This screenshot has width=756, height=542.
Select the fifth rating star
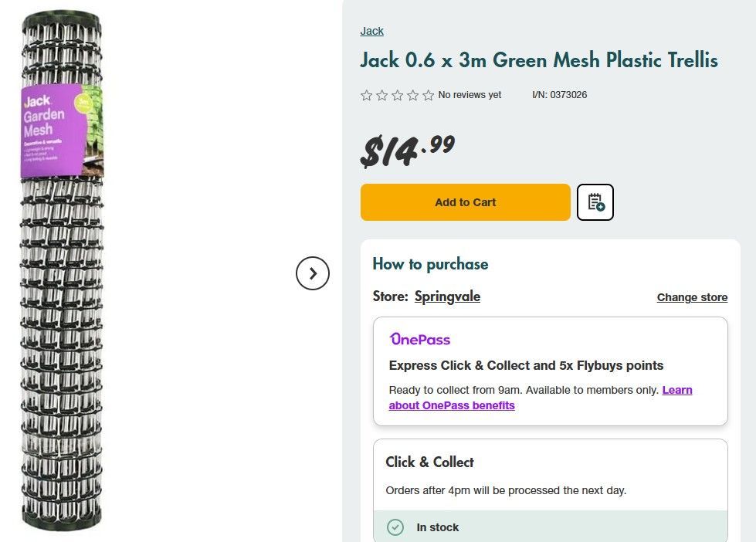point(428,94)
